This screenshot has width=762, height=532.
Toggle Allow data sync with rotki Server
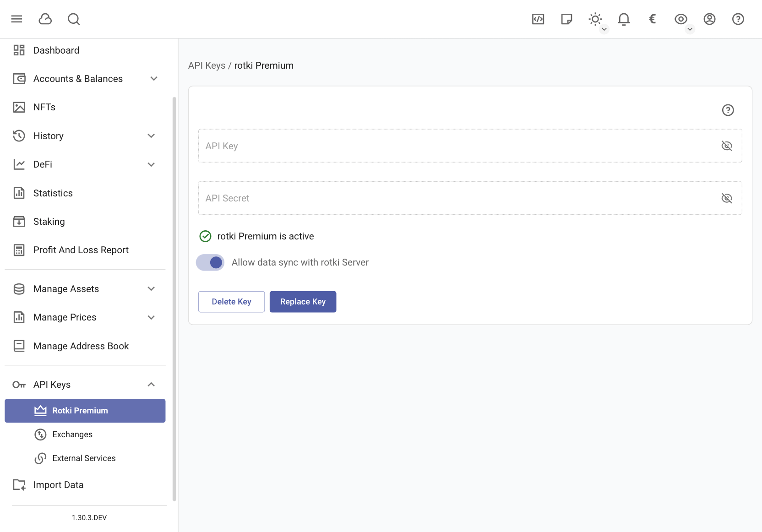coord(210,262)
